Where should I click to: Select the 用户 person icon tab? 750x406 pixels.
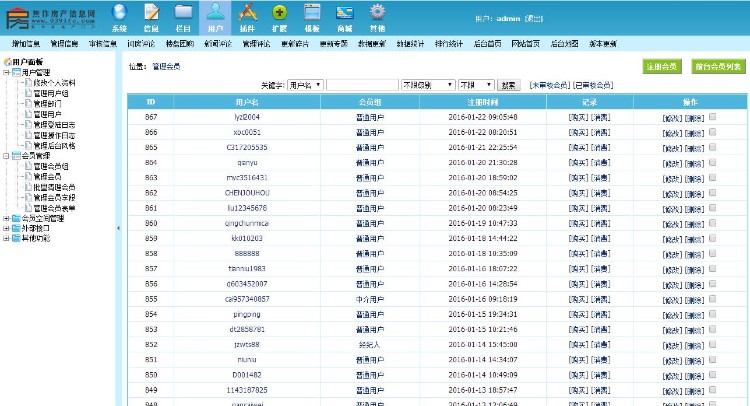[215, 18]
